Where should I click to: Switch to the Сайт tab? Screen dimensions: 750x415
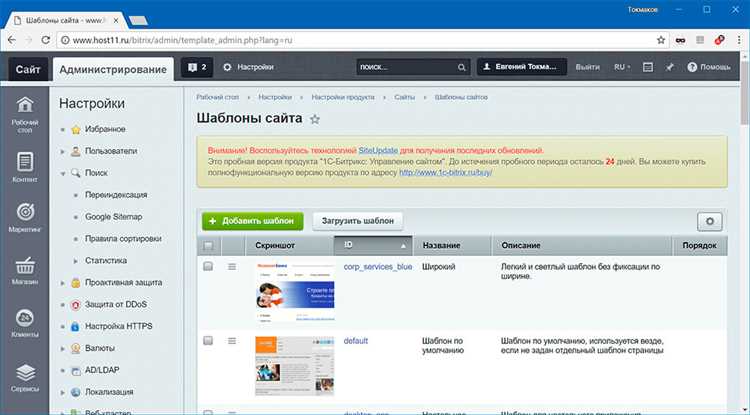click(x=28, y=69)
